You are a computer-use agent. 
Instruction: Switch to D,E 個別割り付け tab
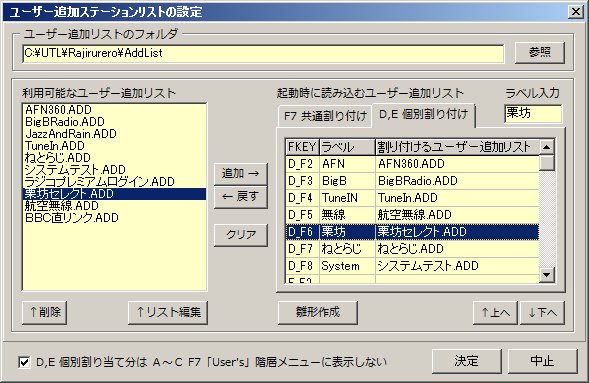tap(423, 115)
